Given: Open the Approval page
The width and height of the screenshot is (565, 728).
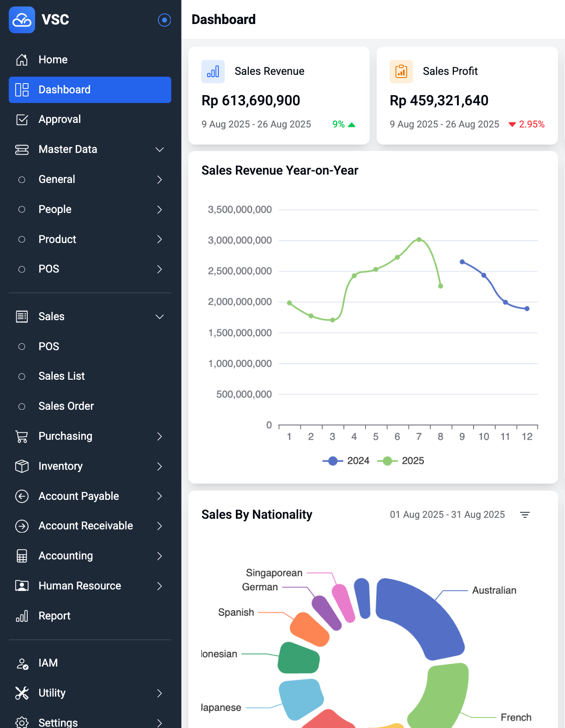Looking at the screenshot, I should point(90,119).
